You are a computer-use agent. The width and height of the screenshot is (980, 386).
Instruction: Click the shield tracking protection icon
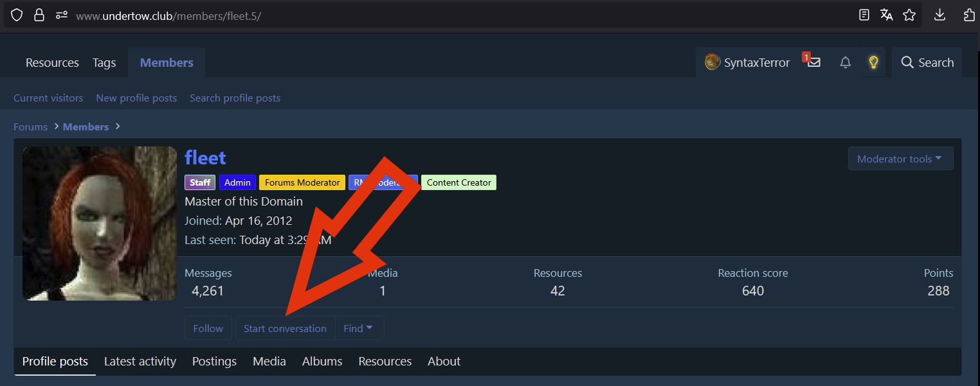coord(17,15)
